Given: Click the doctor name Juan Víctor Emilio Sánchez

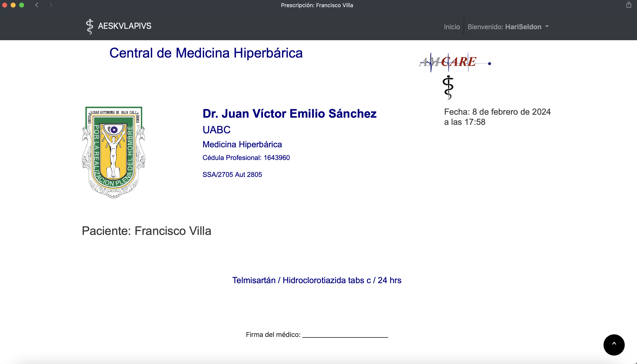Looking at the screenshot, I should [289, 113].
